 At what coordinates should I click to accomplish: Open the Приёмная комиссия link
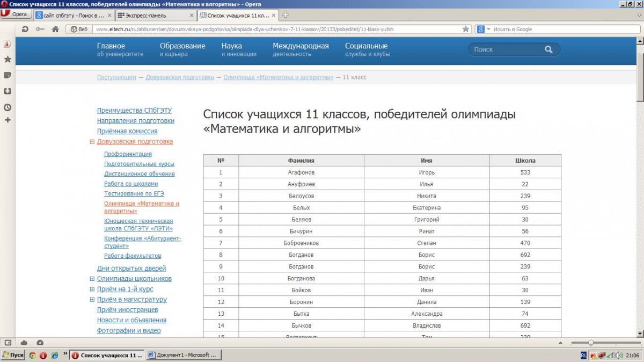pyautogui.click(x=127, y=131)
